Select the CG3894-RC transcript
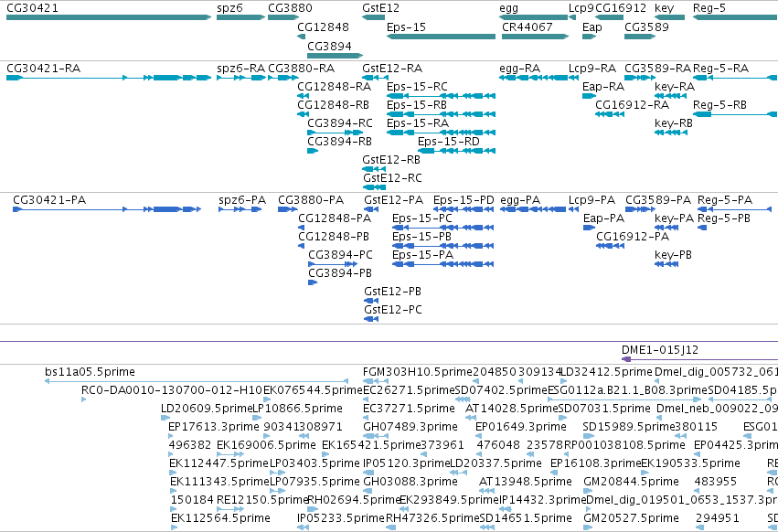Image resolution: width=778 pixels, height=532 pixels. pos(335,133)
